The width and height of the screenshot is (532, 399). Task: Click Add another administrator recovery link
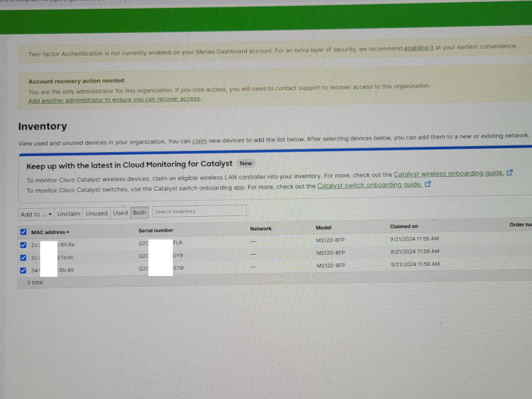tap(114, 100)
